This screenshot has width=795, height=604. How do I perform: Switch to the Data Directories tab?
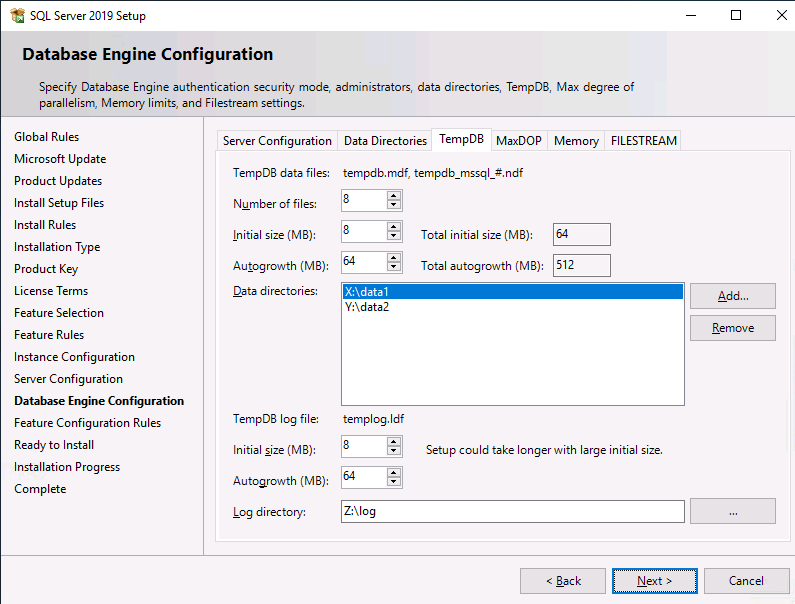click(385, 141)
